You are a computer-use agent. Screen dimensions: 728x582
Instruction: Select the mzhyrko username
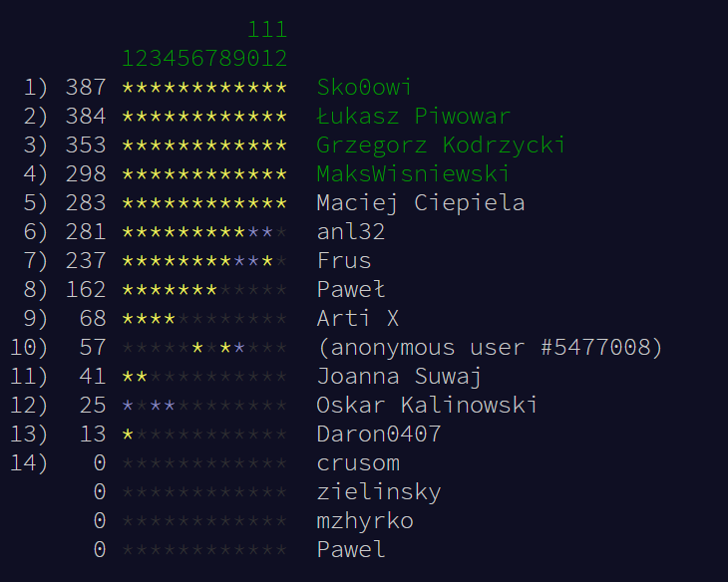tap(365, 521)
